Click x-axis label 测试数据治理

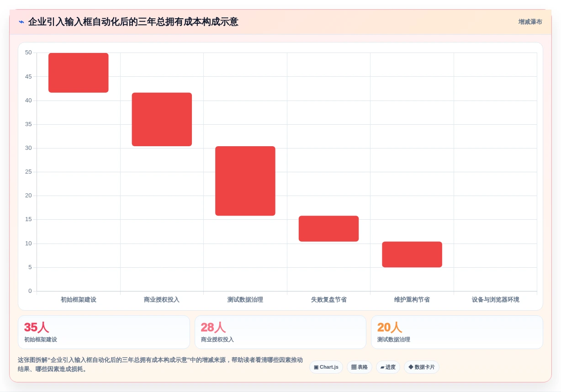point(245,300)
